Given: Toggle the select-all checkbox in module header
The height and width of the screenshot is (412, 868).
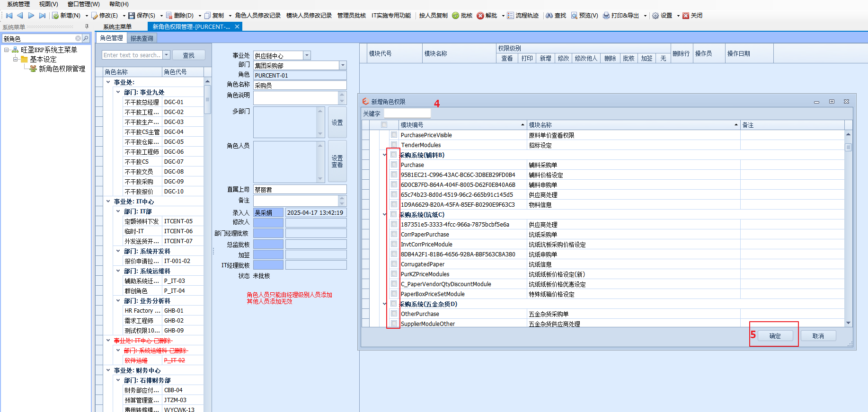Looking at the screenshot, I should click(384, 125).
